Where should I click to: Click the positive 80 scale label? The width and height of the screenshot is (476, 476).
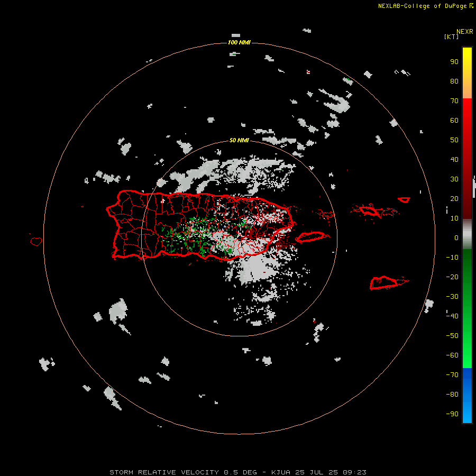click(x=454, y=81)
